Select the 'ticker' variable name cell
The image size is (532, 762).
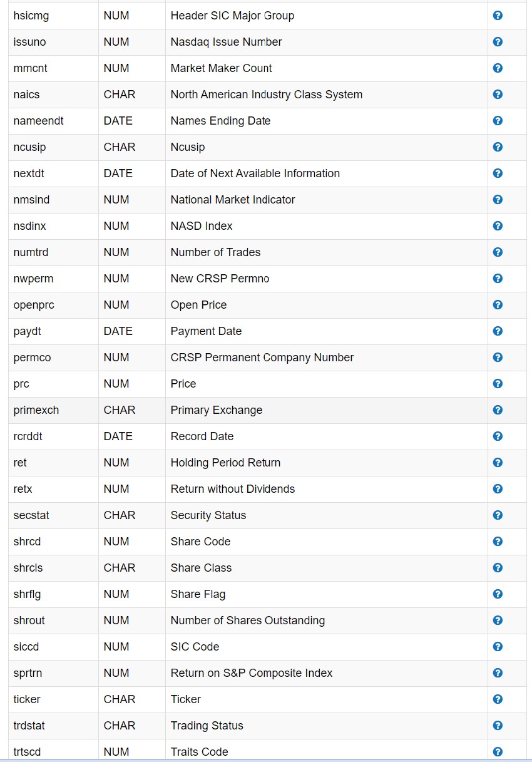(x=27, y=699)
